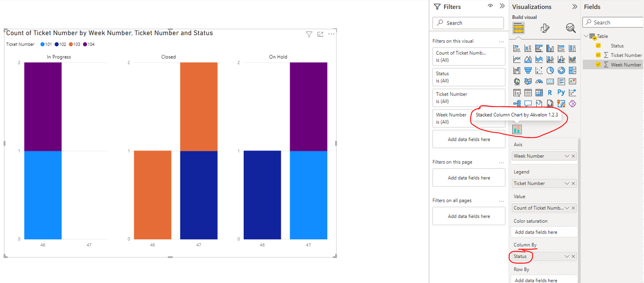Image resolution: width=644 pixels, height=283 pixels.
Task: Open the Status filter card
Action: click(x=469, y=77)
